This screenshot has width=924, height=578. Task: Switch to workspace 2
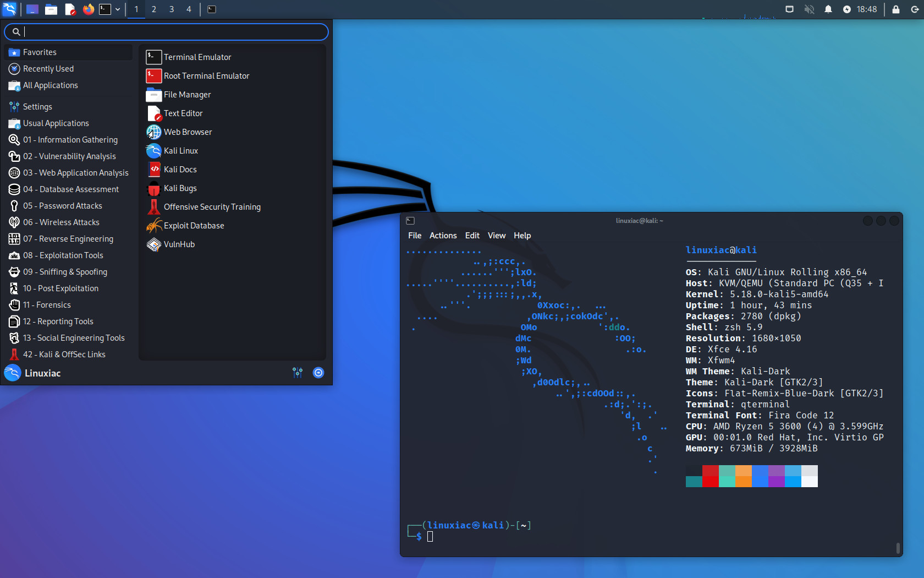[x=154, y=9]
